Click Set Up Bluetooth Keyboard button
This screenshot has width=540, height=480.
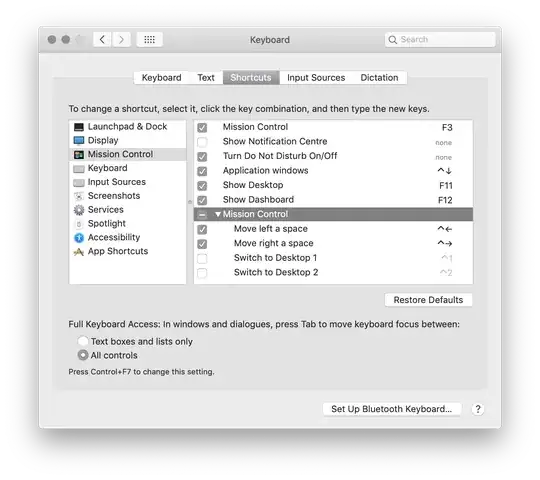(392, 409)
